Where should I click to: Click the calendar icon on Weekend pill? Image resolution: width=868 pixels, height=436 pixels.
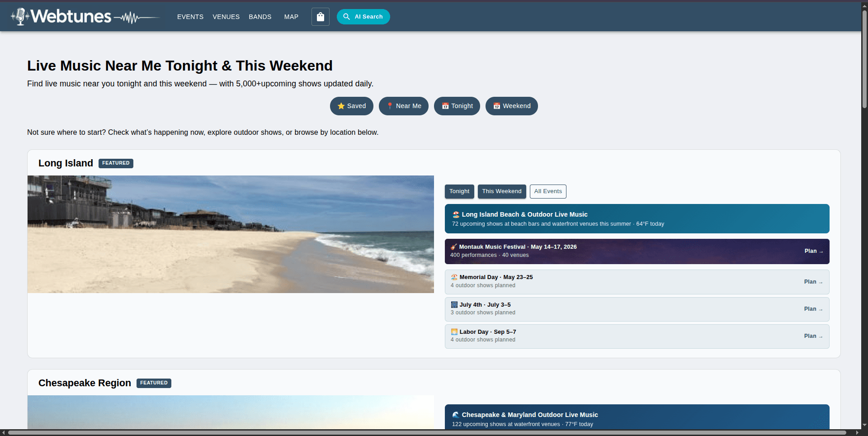point(497,106)
